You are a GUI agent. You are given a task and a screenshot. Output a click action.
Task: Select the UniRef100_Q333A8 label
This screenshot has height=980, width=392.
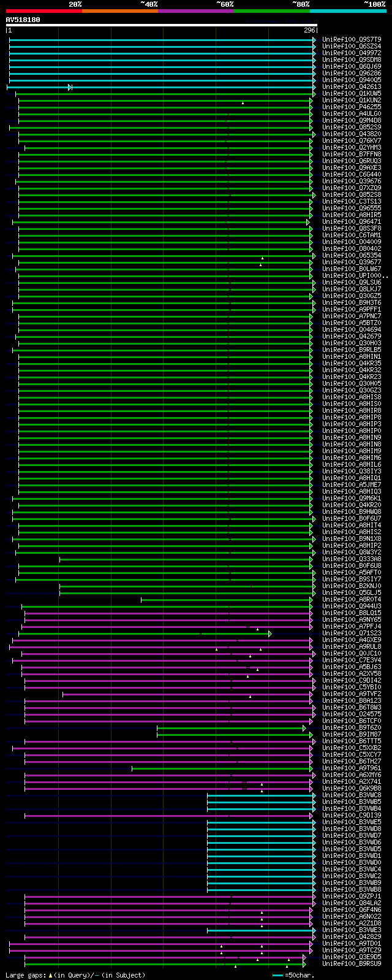(352, 559)
